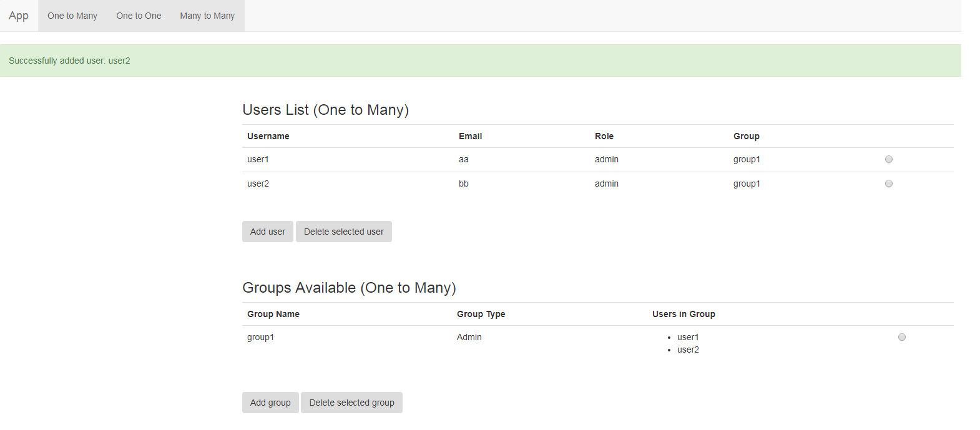
Task: Click the 'Admin' group type cell
Action: [x=469, y=337]
